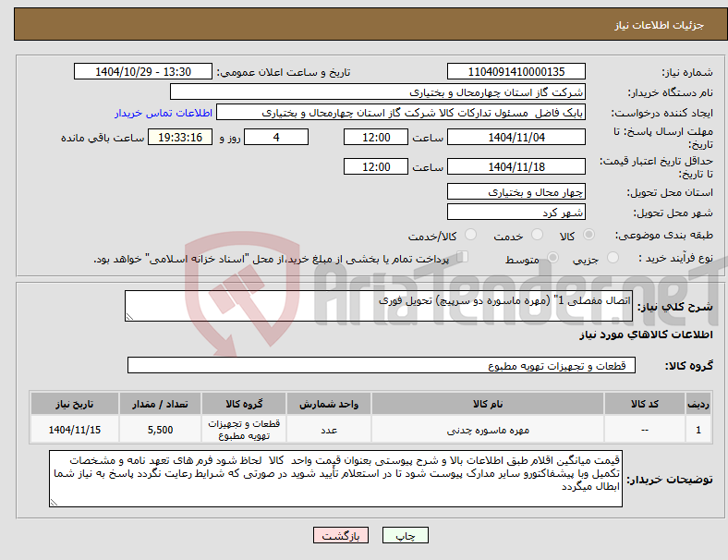The width and height of the screenshot is (728, 560).
Task: Click the delivery city field شهر کرد
Action: [516, 213]
